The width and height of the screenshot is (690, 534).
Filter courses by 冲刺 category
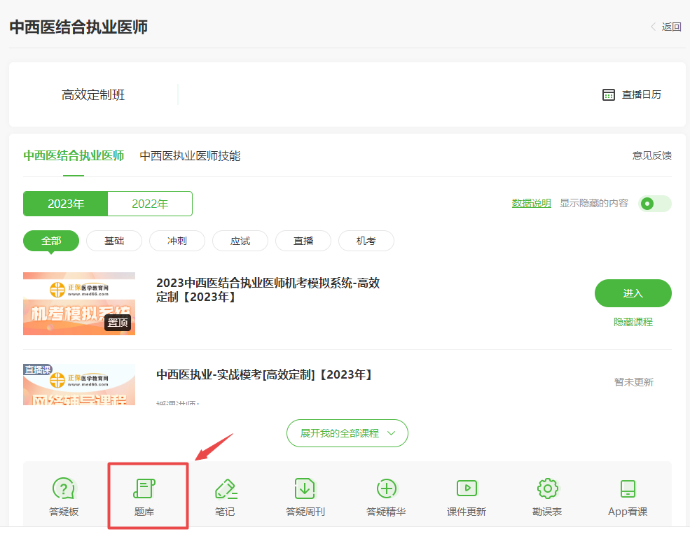point(176,241)
